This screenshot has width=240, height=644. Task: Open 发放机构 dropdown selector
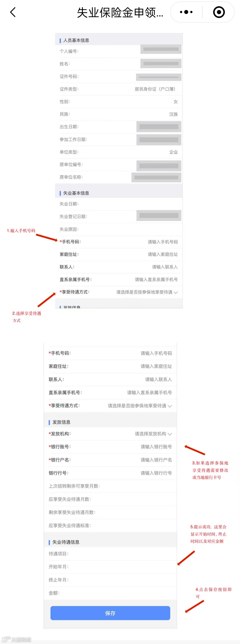click(x=154, y=434)
